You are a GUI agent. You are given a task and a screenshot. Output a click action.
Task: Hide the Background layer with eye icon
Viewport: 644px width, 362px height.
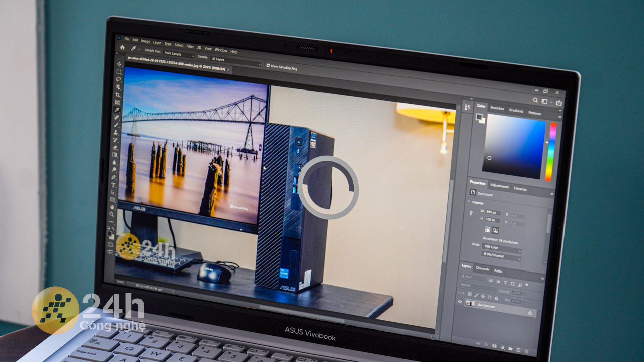[460, 302]
